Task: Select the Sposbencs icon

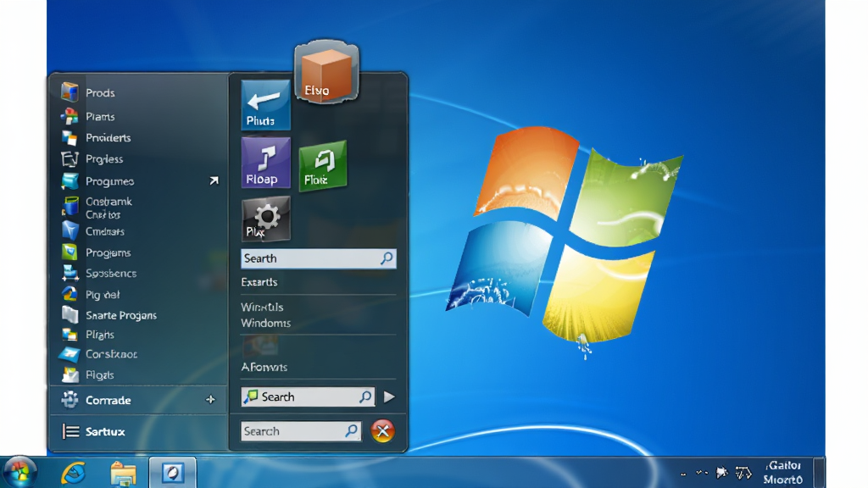Action: [70, 273]
